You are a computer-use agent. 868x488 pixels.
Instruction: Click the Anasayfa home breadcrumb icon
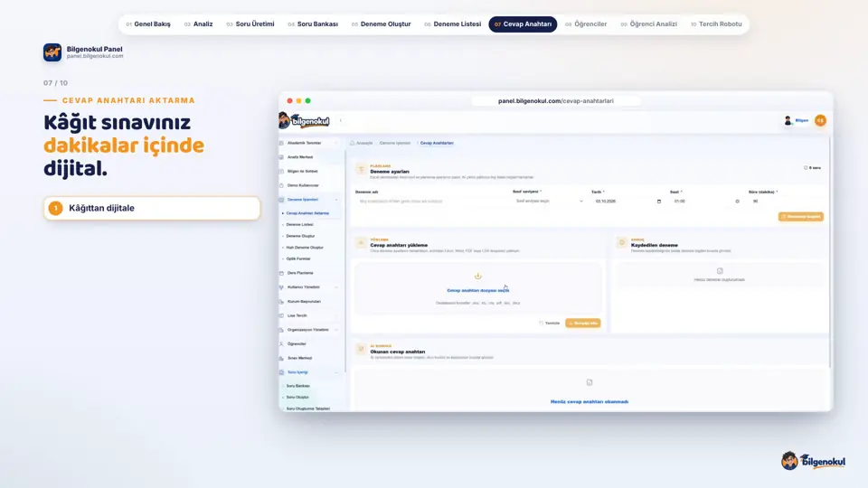(352, 143)
